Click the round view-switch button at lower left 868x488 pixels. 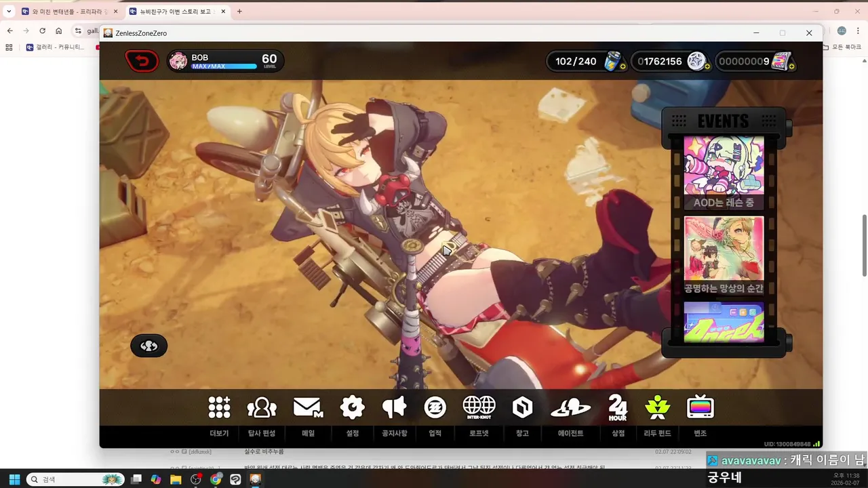point(149,346)
